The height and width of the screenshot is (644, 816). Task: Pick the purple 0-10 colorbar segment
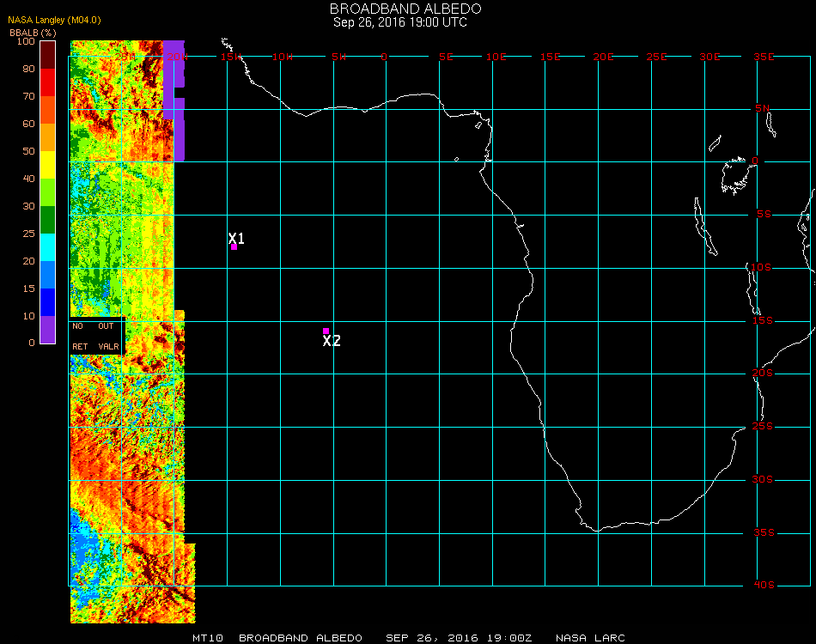(48, 330)
